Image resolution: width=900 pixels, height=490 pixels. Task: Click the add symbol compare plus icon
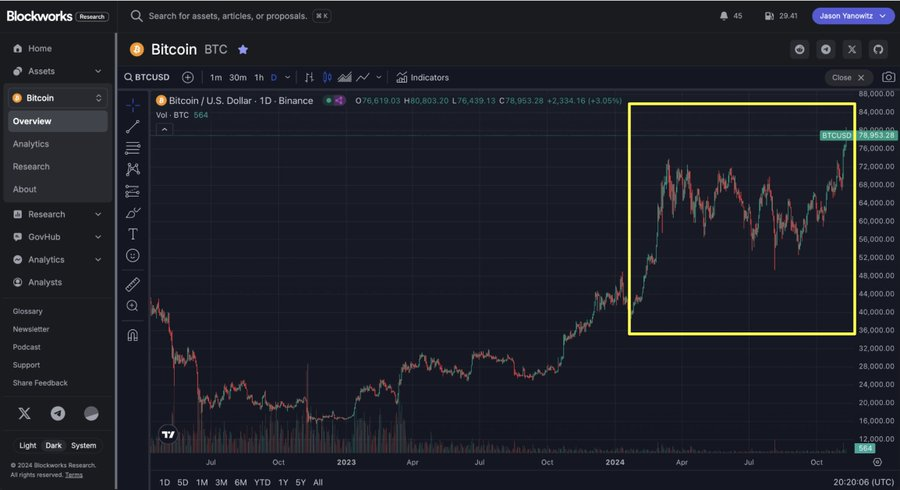pos(188,77)
